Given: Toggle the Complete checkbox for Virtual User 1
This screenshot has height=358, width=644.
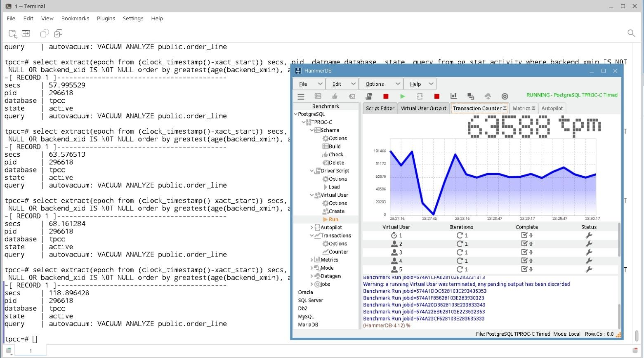Looking at the screenshot, I should pyautogui.click(x=524, y=236).
